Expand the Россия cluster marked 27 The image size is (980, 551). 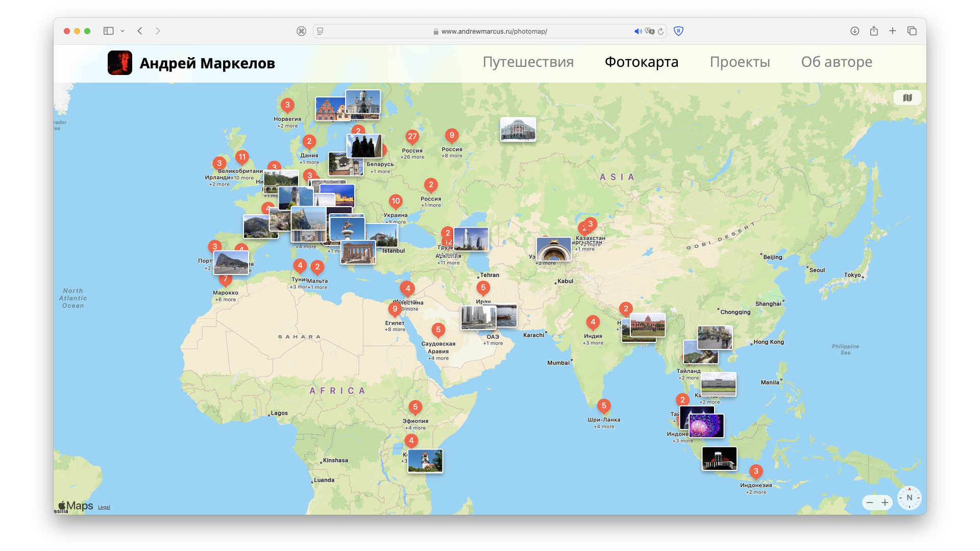coord(412,137)
